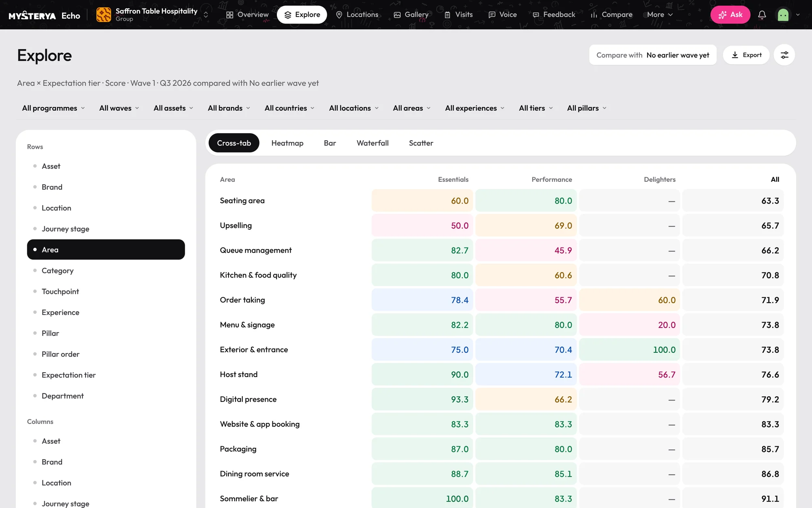Screen dimensions: 812x508
Task: Open notifications bell
Action: coord(762,15)
